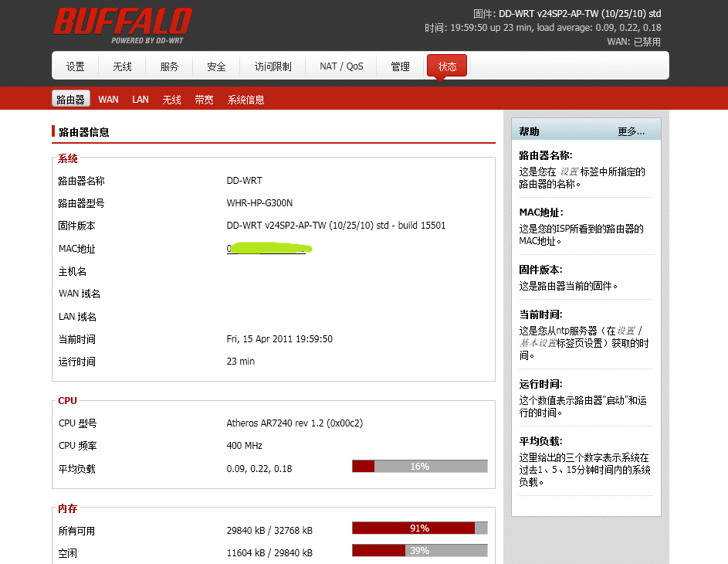Image resolution: width=728 pixels, height=564 pixels.
Task: Open the 无线 main tab
Action: point(122,66)
